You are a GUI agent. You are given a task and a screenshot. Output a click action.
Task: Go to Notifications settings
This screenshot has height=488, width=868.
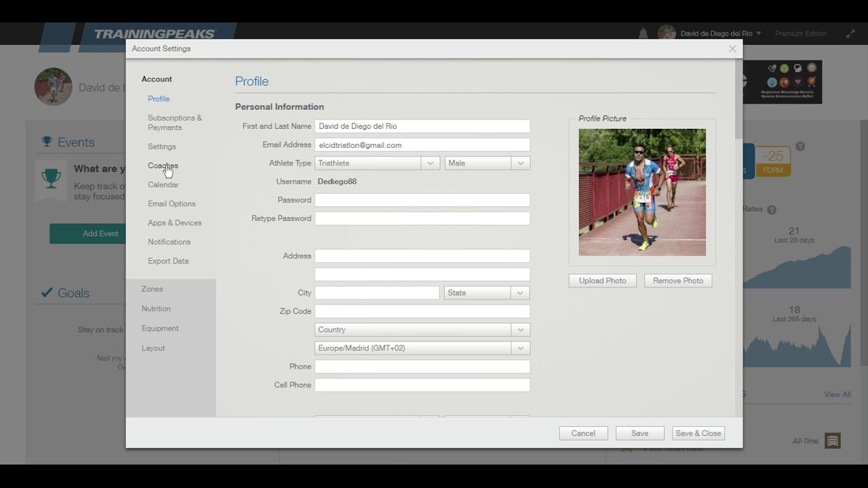[169, 242]
